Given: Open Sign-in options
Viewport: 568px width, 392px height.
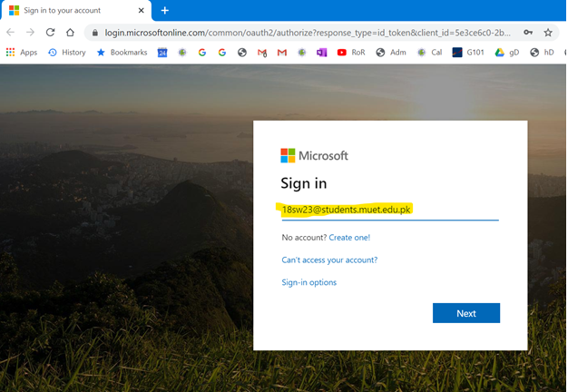Looking at the screenshot, I should point(309,282).
